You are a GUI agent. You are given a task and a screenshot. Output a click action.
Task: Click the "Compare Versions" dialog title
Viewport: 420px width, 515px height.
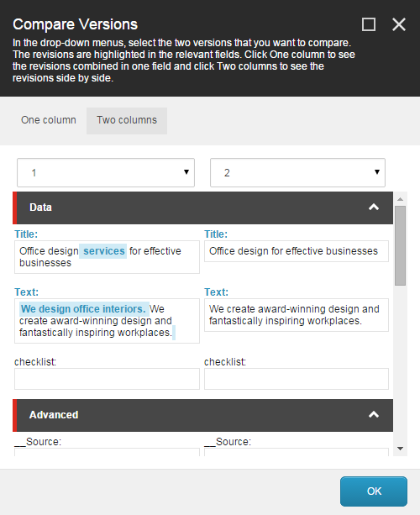[76, 24]
